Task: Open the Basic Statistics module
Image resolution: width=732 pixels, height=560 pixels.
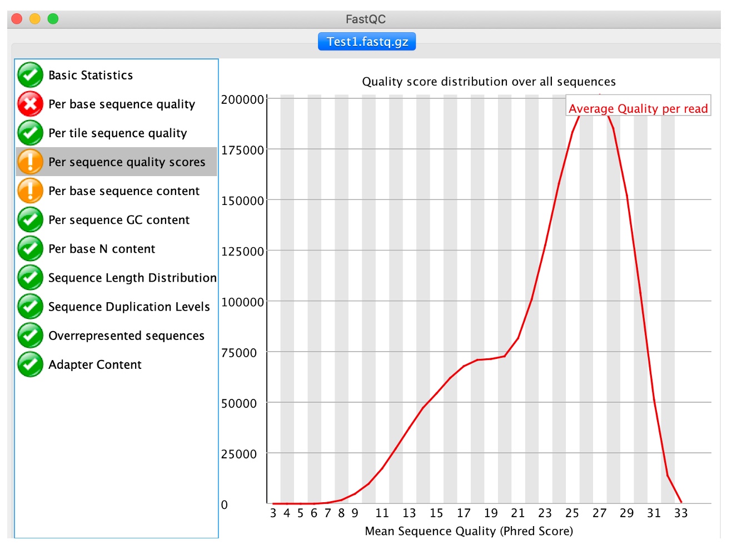Action: [x=91, y=76]
